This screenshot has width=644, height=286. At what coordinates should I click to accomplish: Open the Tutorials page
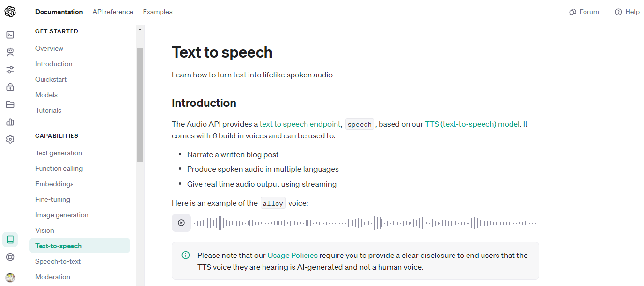click(x=48, y=110)
